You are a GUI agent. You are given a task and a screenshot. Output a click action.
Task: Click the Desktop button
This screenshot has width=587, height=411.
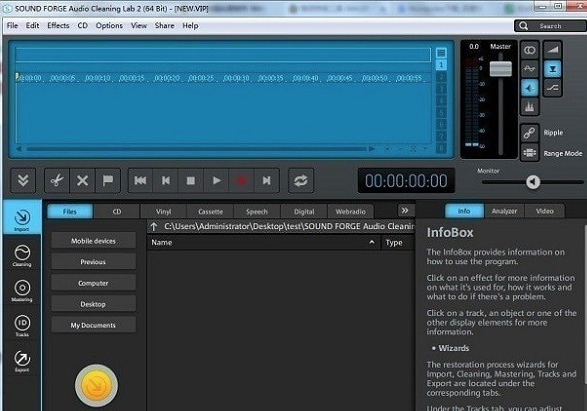click(x=94, y=304)
